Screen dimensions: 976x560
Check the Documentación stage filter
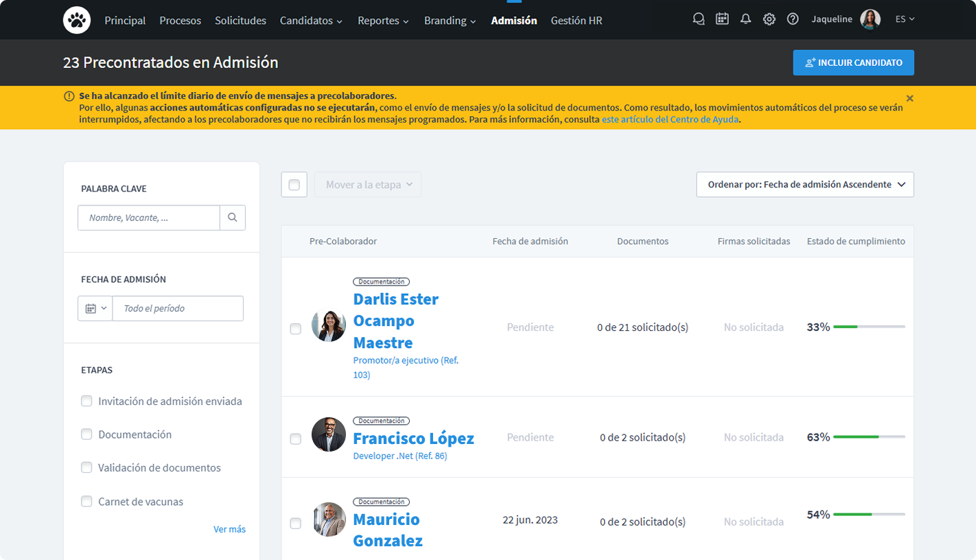[86, 434]
